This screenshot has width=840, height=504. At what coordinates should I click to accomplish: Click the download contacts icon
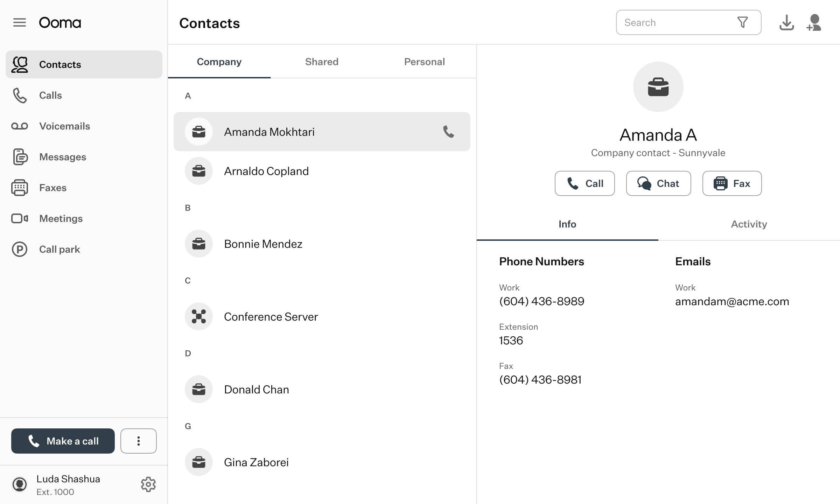point(787,22)
